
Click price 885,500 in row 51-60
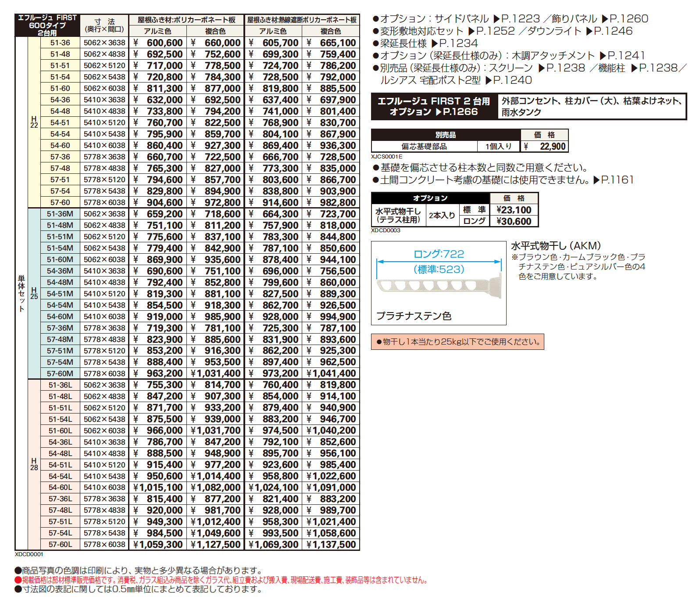tap(338, 88)
